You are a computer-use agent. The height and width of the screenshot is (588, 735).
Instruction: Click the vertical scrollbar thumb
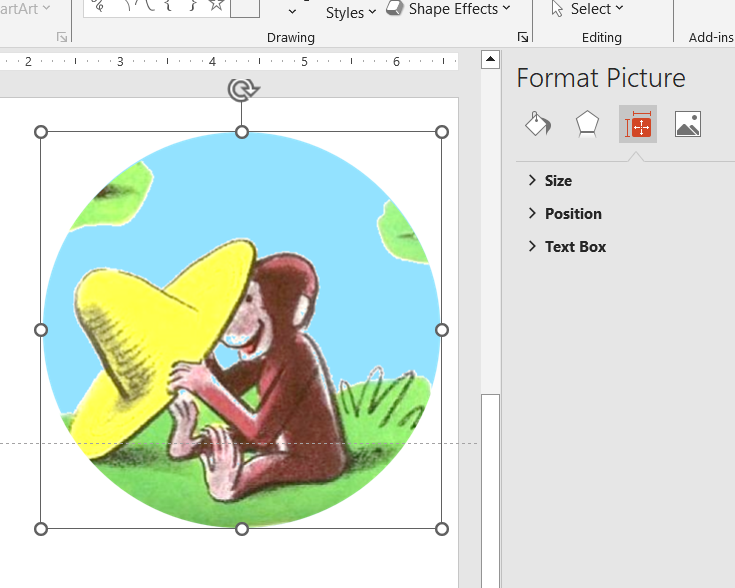(x=490, y=490)
